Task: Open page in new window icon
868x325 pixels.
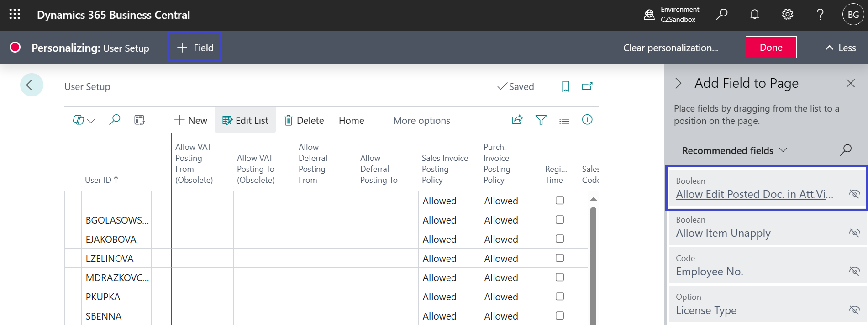Action: point(587,86)
